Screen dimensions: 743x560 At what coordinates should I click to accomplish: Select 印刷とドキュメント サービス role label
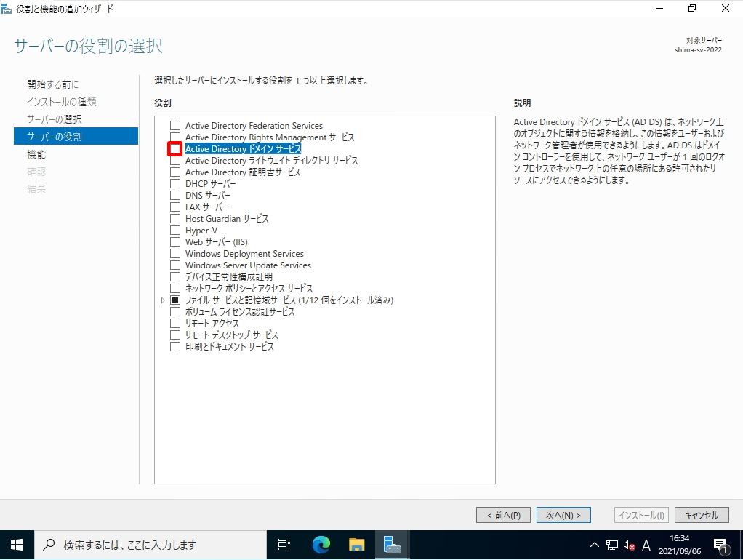[x=229, y=346]
